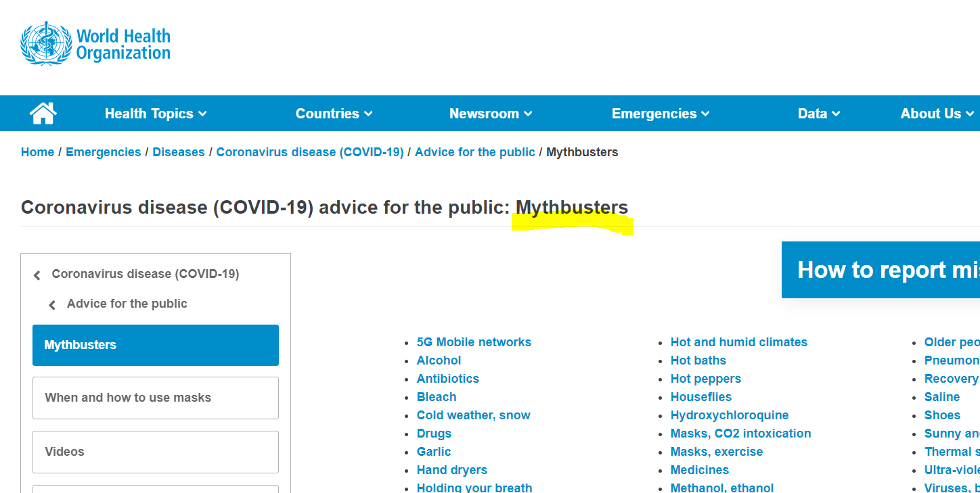Open Coronavirus disease (COVID-19) sidebar item
The height and width of the screenshot is (493, 980).
point(146,274)
